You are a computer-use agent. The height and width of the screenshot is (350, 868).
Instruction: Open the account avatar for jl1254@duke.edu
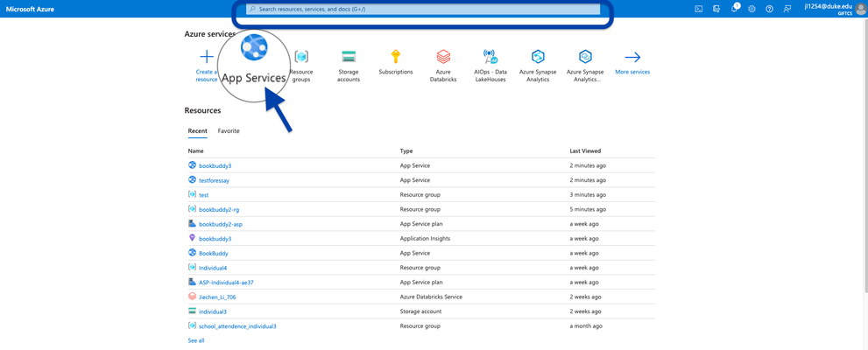click(x=861, y=8)
